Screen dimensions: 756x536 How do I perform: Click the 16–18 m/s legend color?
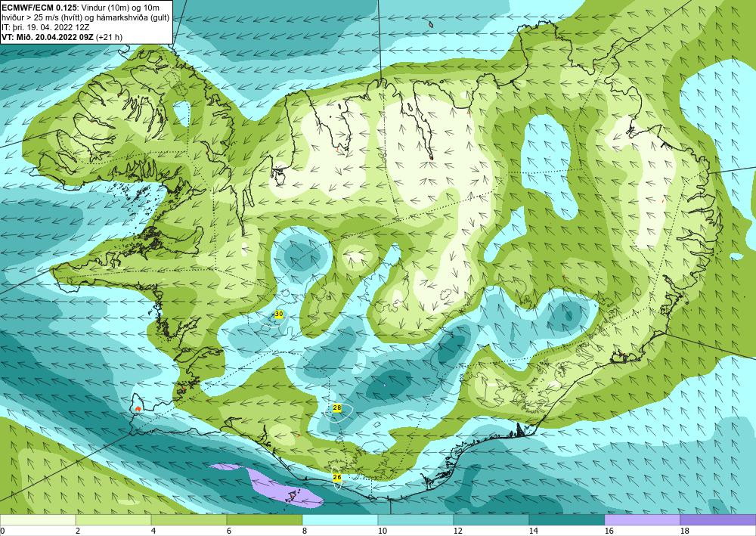[x=642, y=519]
